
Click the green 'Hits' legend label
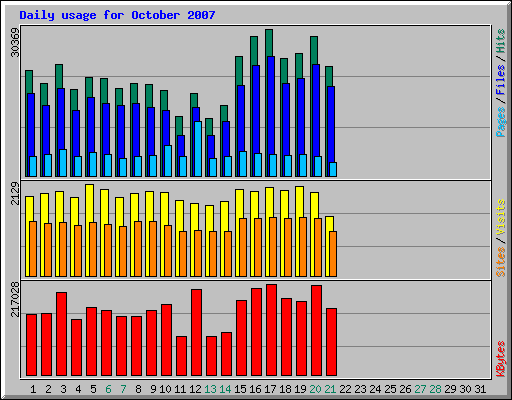(500, 41)
